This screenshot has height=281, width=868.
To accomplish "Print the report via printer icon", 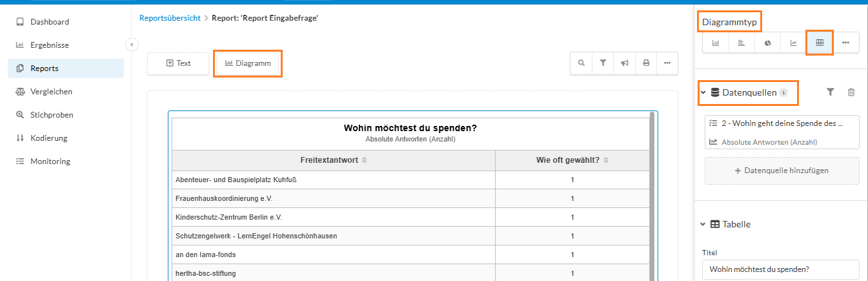I will tap(646, 63).
